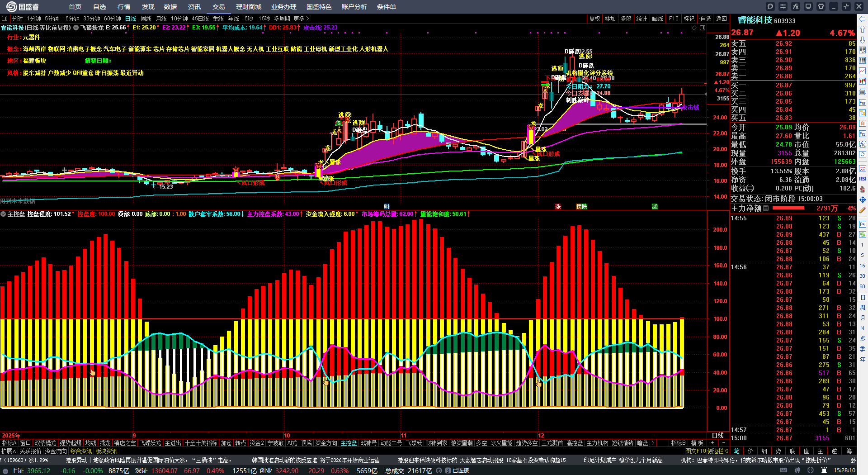
Task: Click the 榜跌 marker below main chart
Action: coord(582,207)
